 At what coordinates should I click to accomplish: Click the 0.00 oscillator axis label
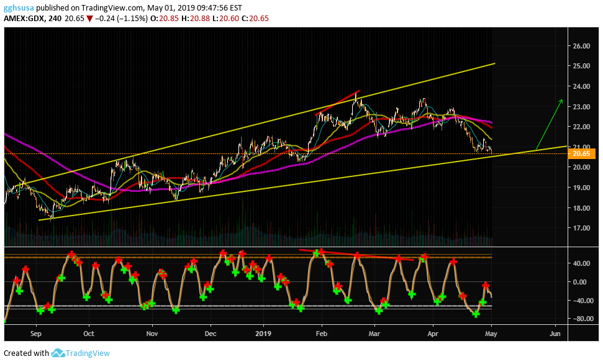[x=579, y=281]
